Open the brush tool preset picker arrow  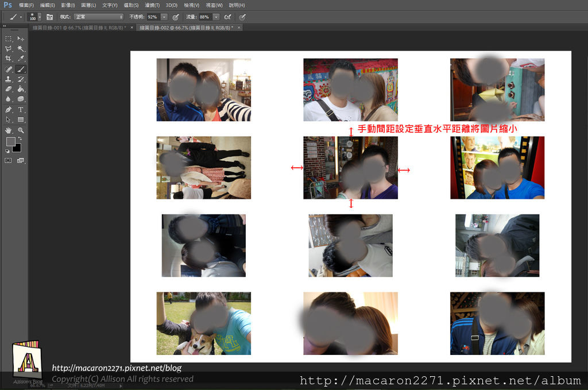pos(21,17)
